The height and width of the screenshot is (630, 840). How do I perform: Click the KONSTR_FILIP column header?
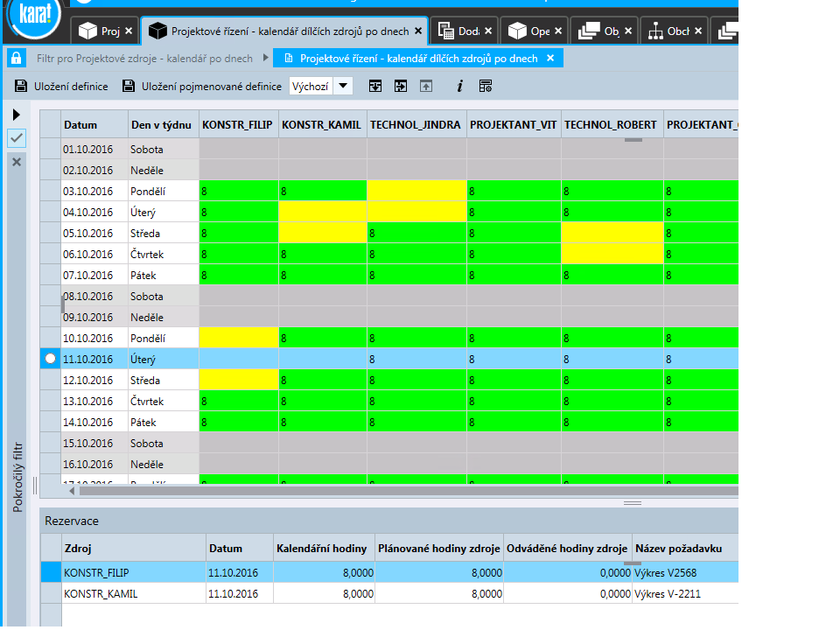point(238,124)
